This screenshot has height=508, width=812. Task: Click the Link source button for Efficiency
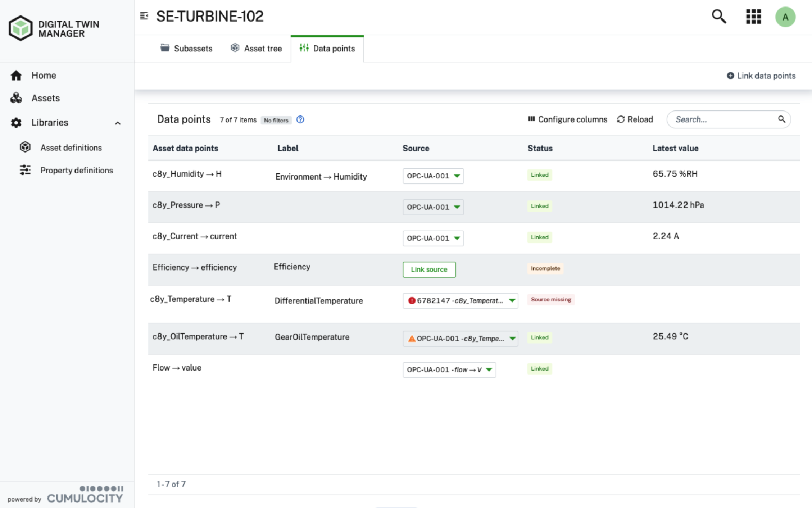[429, 270]
